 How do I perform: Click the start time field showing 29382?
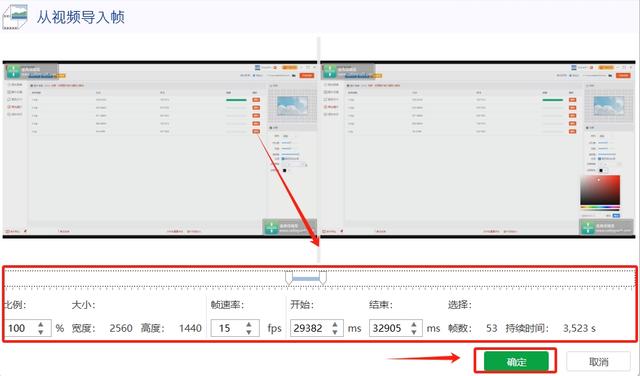317,328
